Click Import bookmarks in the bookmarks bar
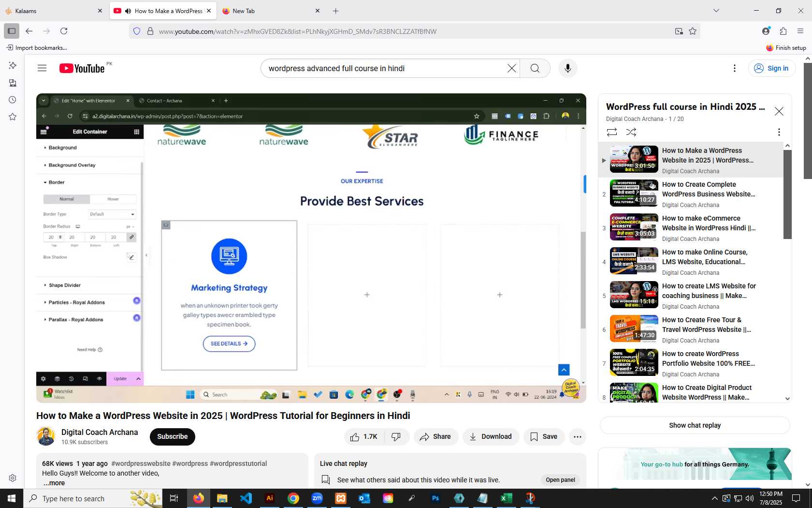This screenshot has width=812, height=508. pos(37,47)
